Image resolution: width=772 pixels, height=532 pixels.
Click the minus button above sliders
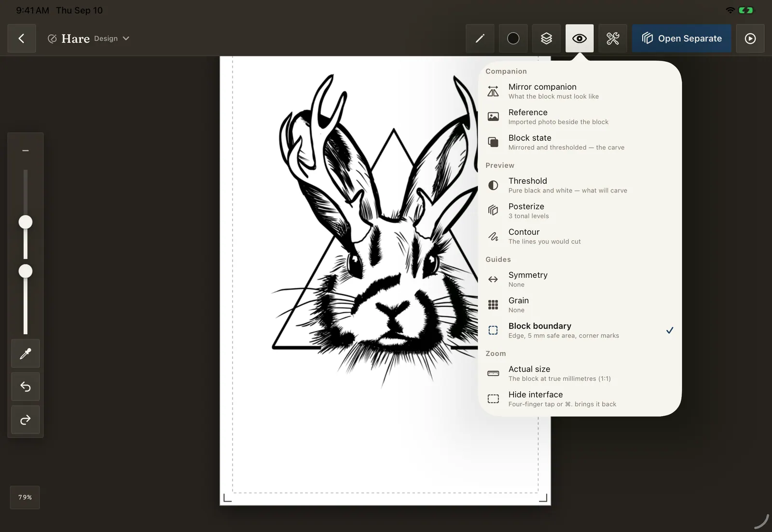[26, 150]
